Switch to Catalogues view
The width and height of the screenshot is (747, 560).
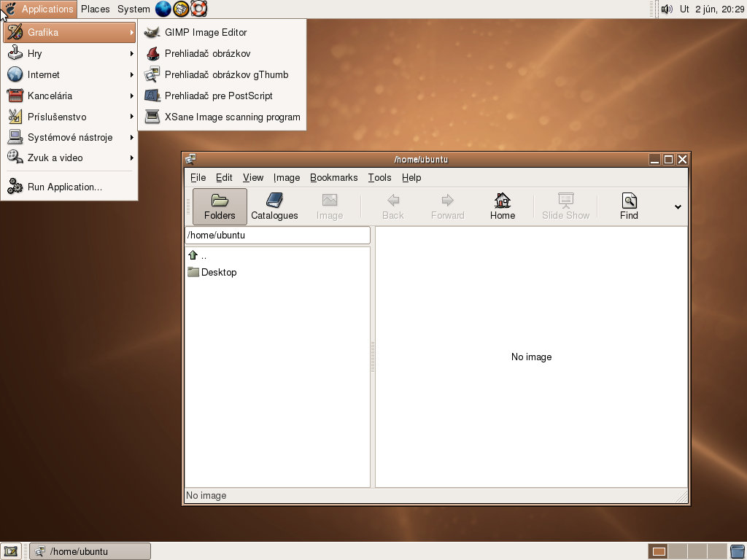tap(274, 206)
